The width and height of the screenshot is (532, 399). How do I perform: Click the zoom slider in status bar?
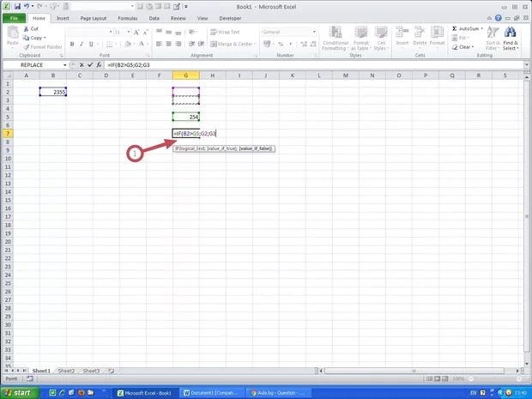495,378
